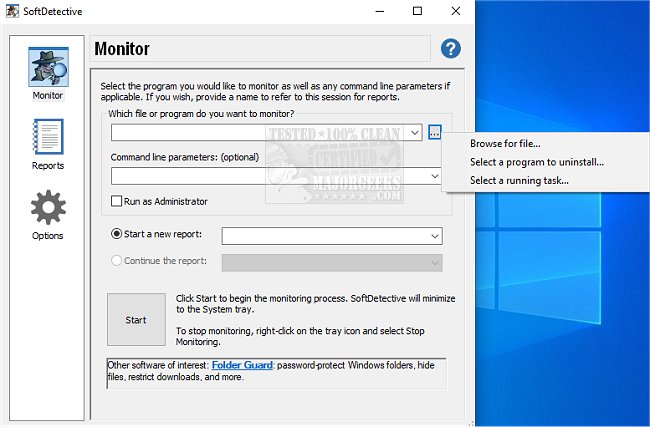650x427 pixels.
Task: Choose Select a running task... entry
Action: point(519,180)
